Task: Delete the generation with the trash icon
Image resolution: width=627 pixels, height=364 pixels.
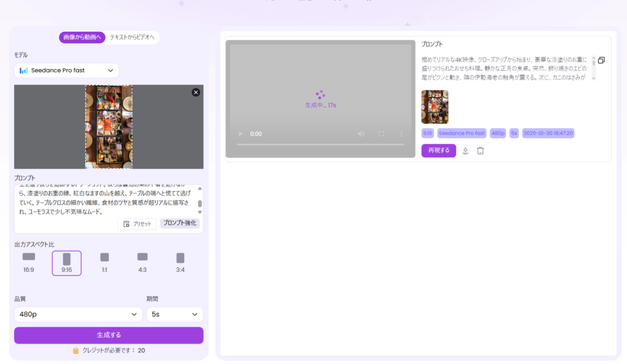Action: (481, 151)
